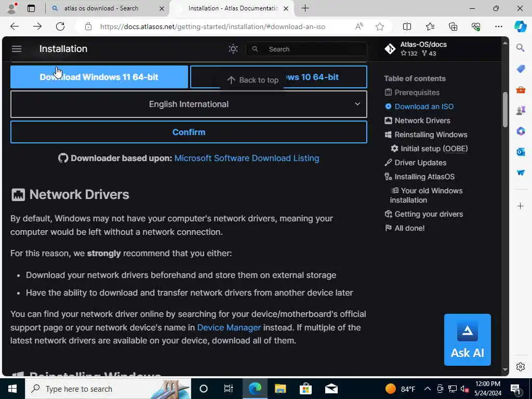Screen dimensions: 532x399
Task: Show hidden system tray icons chevron
Action: tap(428, 389)
